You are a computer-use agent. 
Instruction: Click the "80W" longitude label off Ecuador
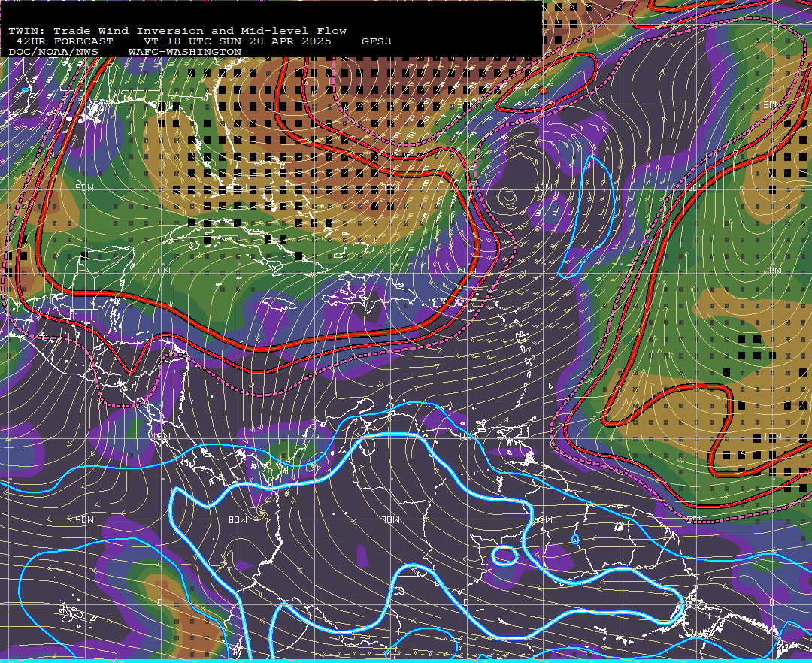238,519
